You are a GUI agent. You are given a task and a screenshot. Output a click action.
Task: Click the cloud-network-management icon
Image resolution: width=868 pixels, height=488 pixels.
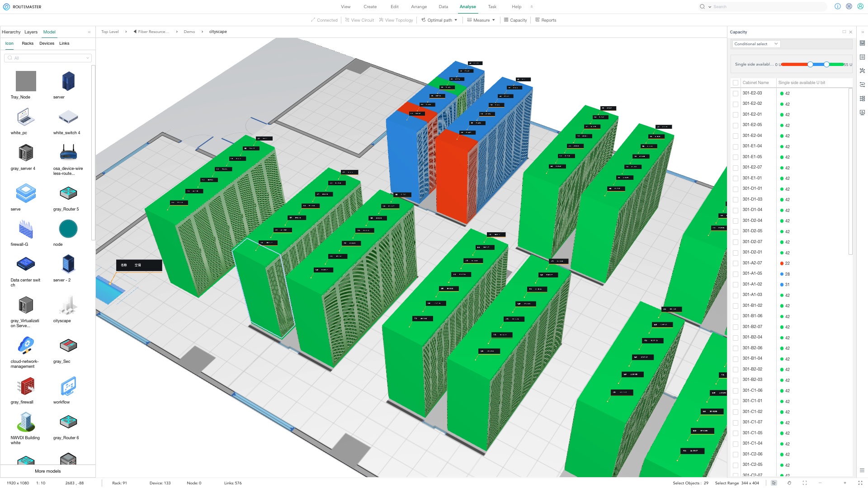pyautogui.click(x=26, y=346)
